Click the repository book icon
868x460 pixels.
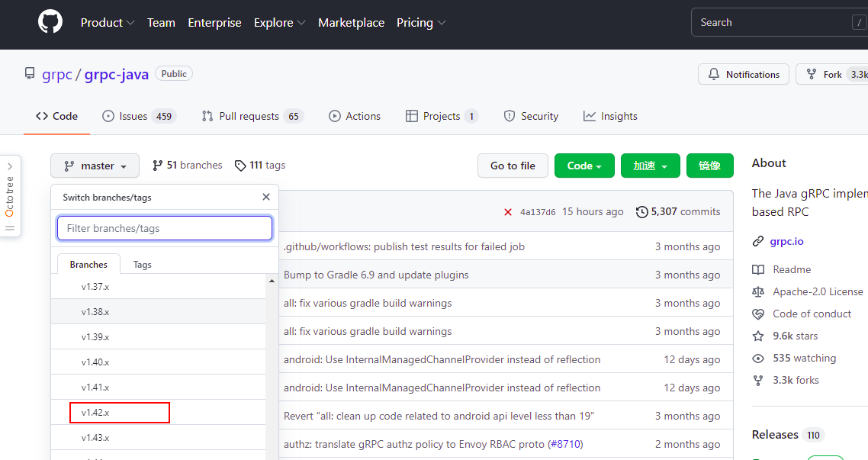click(x=30, y=74)
